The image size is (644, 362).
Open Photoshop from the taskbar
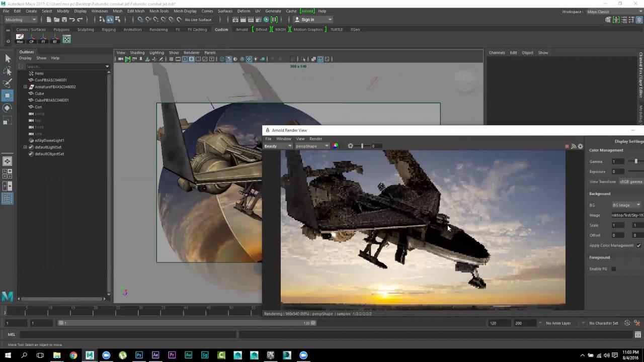pos(139,355)
